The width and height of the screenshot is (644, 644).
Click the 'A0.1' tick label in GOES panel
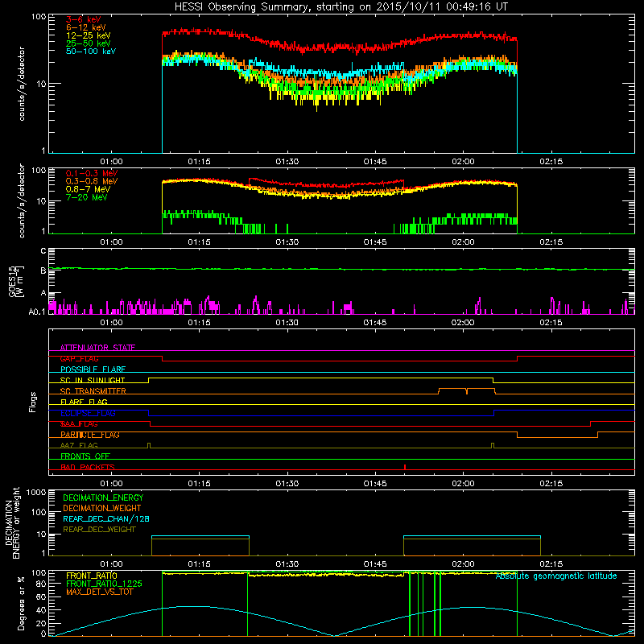(x=37, y=312)
